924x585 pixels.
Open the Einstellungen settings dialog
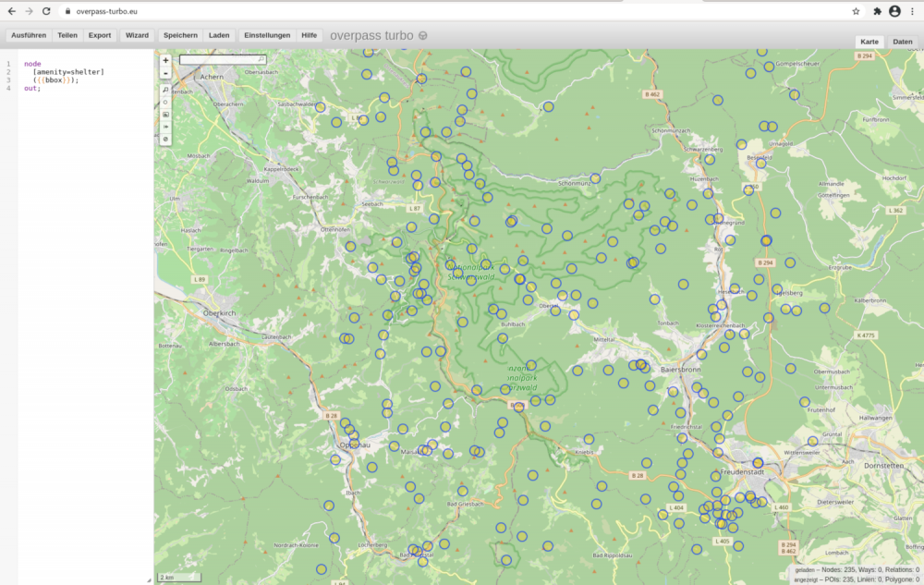coord(267,35)
